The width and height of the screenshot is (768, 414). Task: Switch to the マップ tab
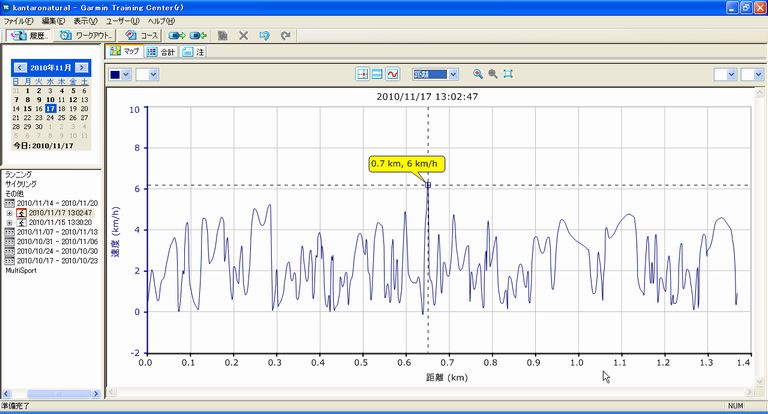tap(125, 51)
